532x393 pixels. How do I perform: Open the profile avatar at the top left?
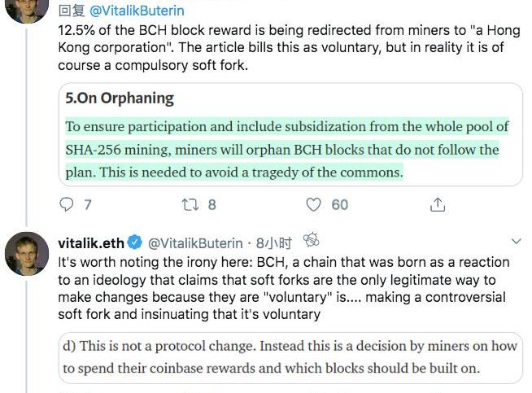click(x=27, y=10)
